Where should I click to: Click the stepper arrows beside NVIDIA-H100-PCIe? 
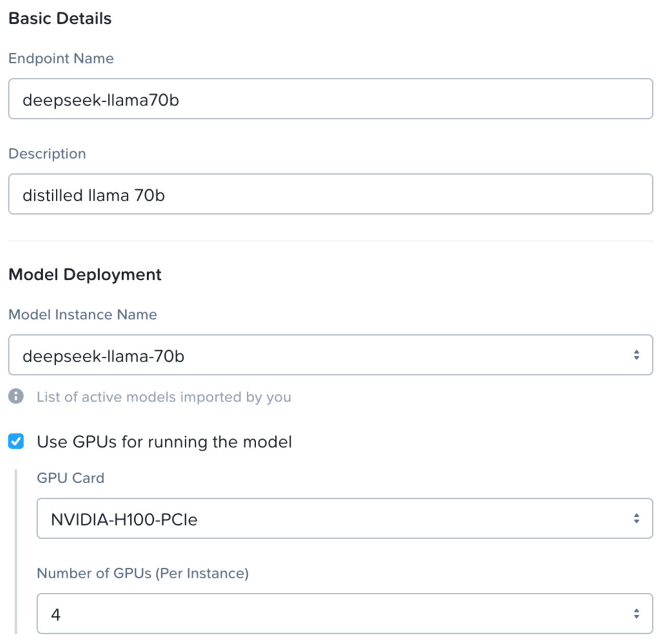(636, 518)
